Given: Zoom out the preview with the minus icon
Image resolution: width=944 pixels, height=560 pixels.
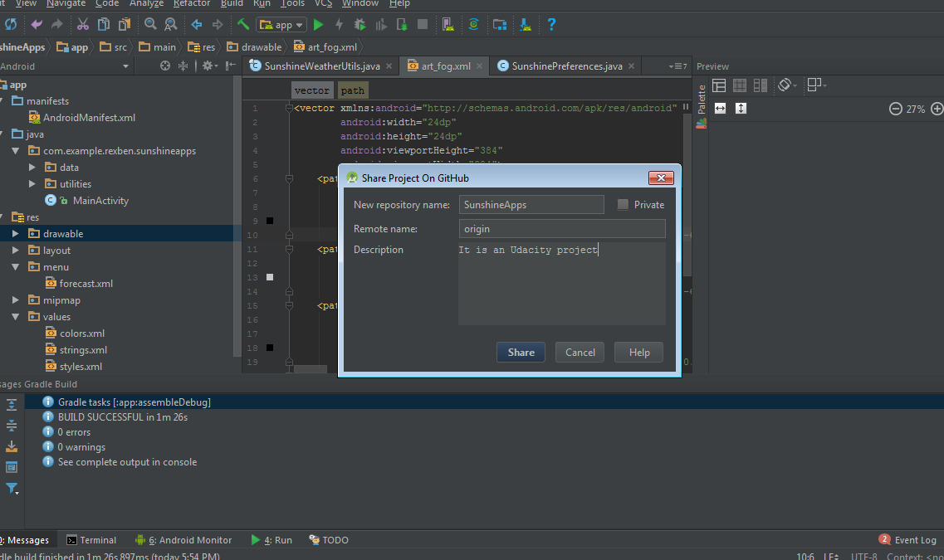Looking at the screenshot, I should point(896,108).
